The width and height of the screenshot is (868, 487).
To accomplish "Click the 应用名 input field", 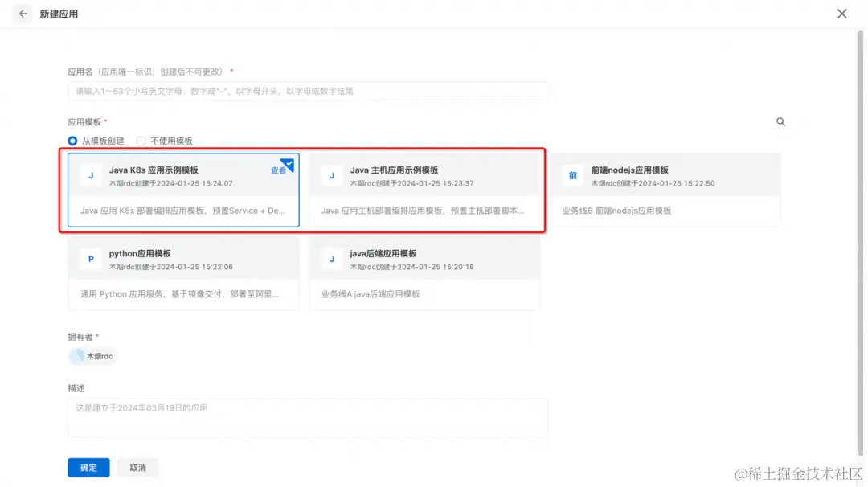I will [308, 90].
